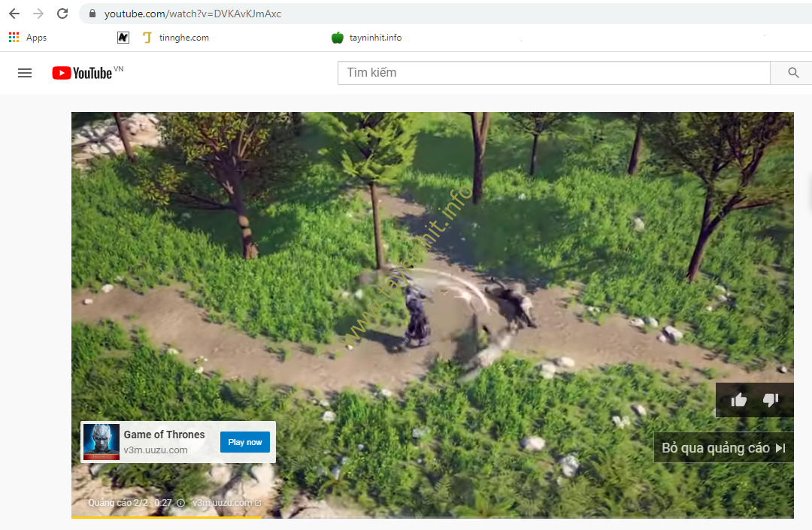Click the browser back arrow
Image resolution: width=812 pixels, height=530 pixels.
(x=14, y=14)
